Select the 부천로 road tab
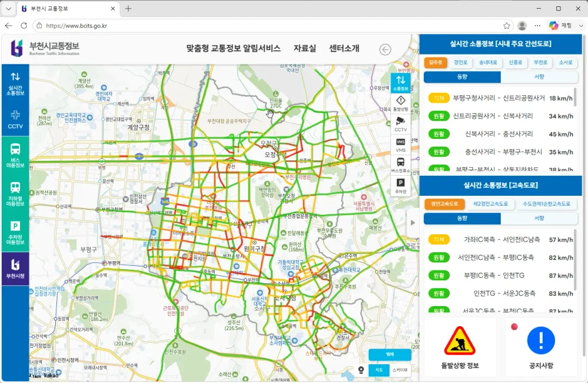This screenshot has width=588, height=383. (541, 63)
